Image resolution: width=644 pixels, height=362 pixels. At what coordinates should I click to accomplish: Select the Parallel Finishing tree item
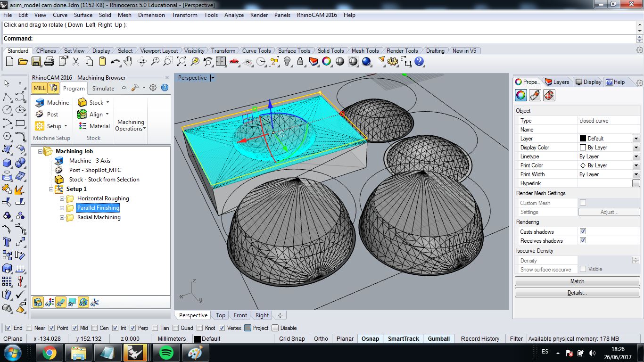[x=98, y=208]
